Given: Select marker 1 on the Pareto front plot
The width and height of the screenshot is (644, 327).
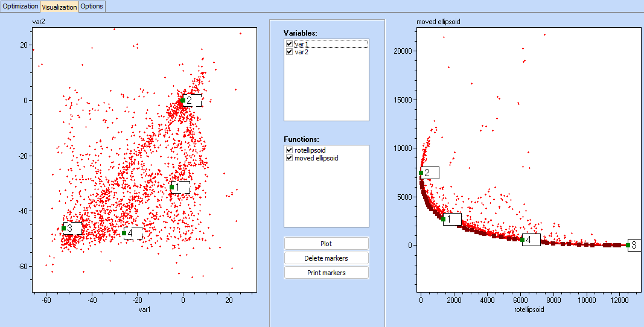Looking at the screenshot, I should [x=443, y=219].
